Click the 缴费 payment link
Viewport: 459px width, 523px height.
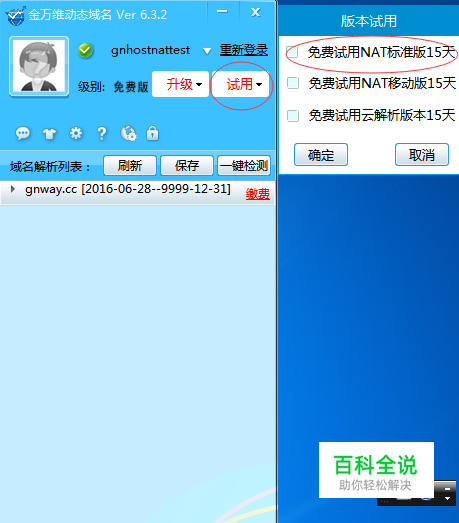coord(258,194)
